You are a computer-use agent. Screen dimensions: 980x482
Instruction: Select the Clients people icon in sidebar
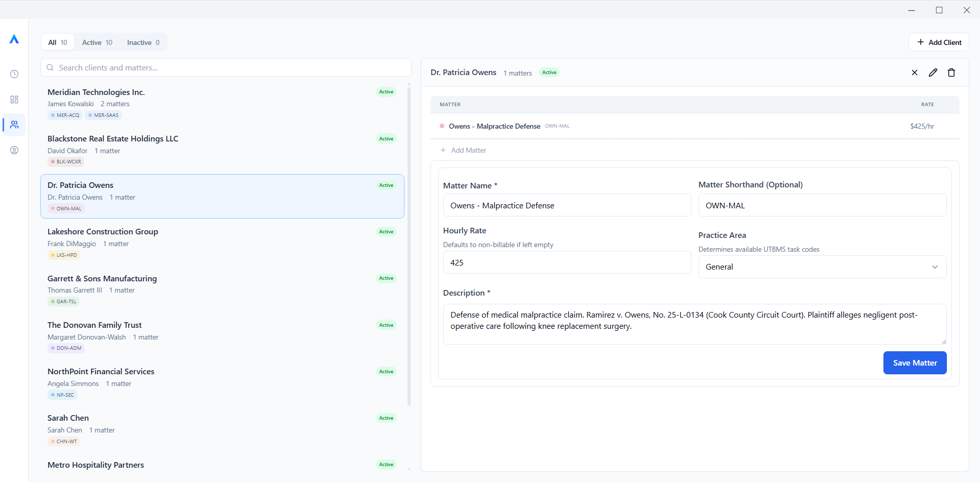[x=14, y=125]
